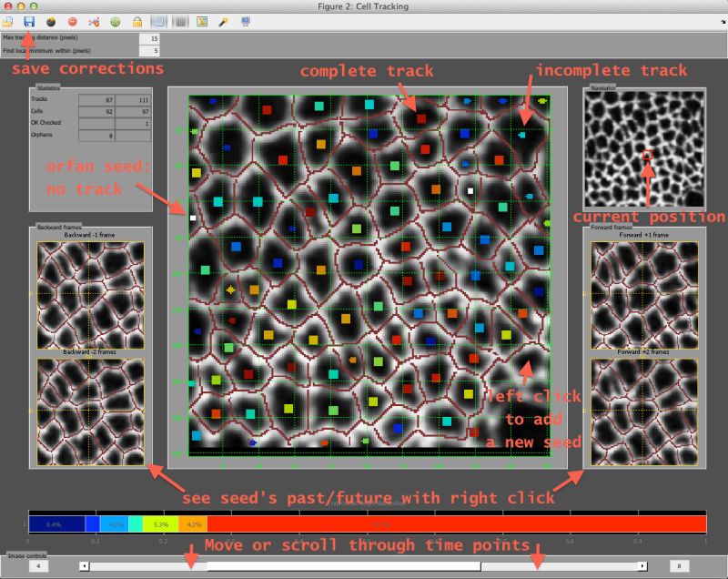Open a file with the folder toolbar icon
This screenshot has height=579, width=728.
pyautogui.click(x=7, y=24)
